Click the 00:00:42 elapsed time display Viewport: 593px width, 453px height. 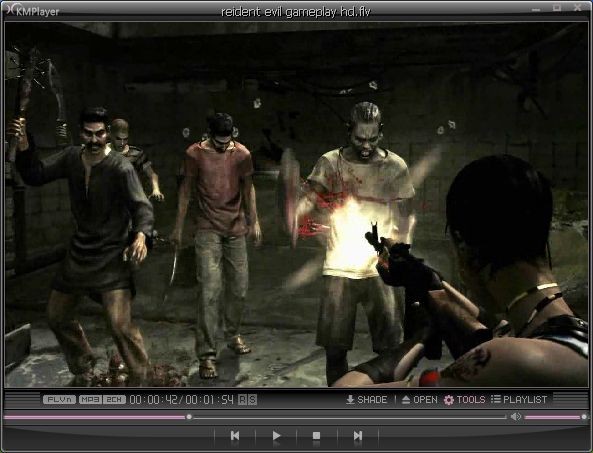[154, 400]
